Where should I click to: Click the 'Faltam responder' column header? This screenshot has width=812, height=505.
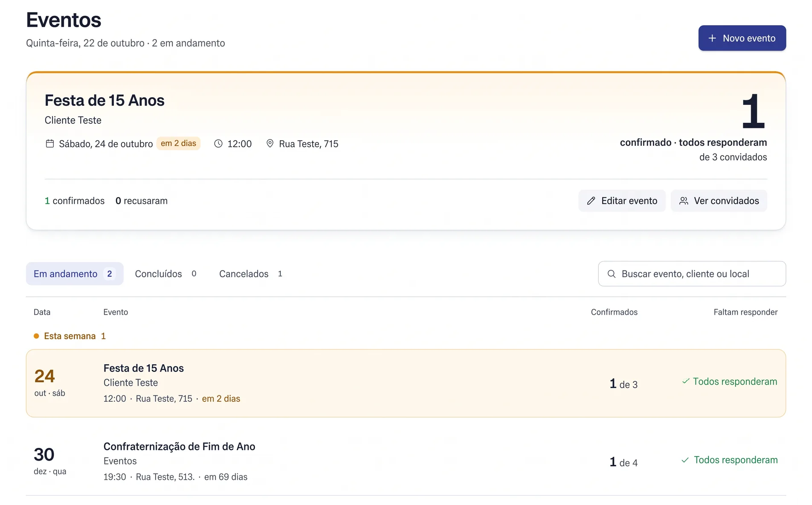745,312
